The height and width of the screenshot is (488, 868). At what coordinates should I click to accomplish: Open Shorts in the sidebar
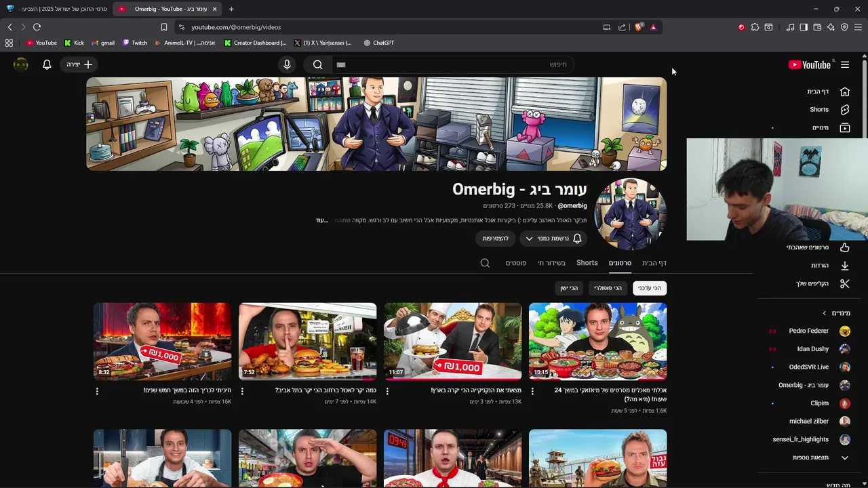829,109
